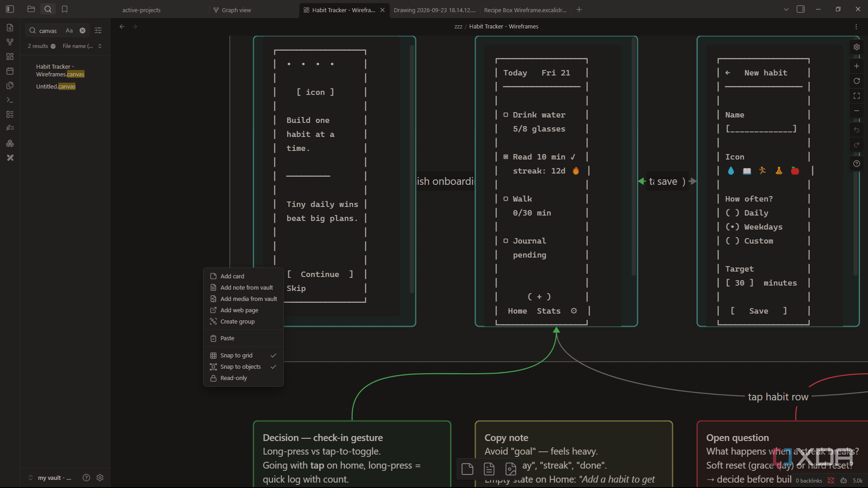This screenshot has height=488, width=868.
Task: Toggle Snap to grid option
Action: [x=243, y=355]
